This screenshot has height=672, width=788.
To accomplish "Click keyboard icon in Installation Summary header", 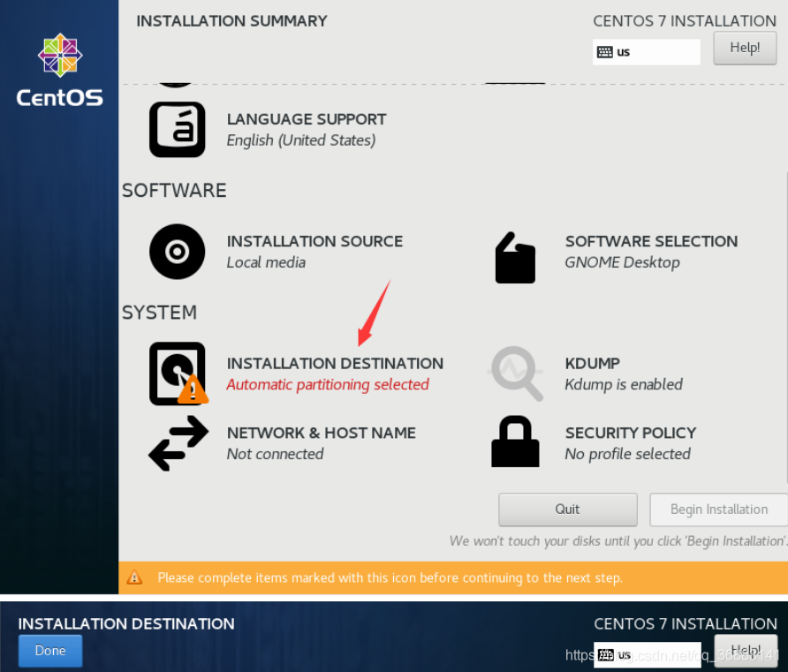I will [604, 52].
